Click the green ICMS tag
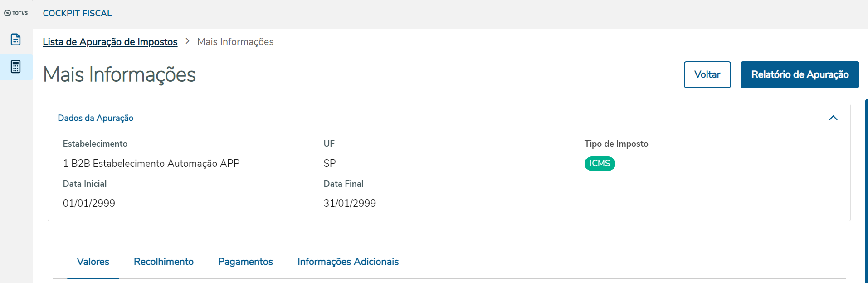This screenshot has width=868, height=283. [600, 164]
